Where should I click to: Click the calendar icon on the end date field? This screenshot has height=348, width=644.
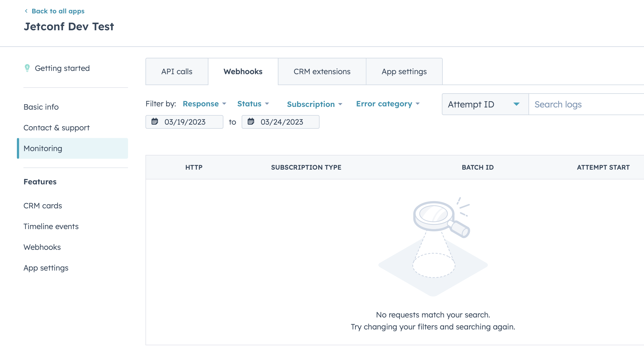(251, 122)
